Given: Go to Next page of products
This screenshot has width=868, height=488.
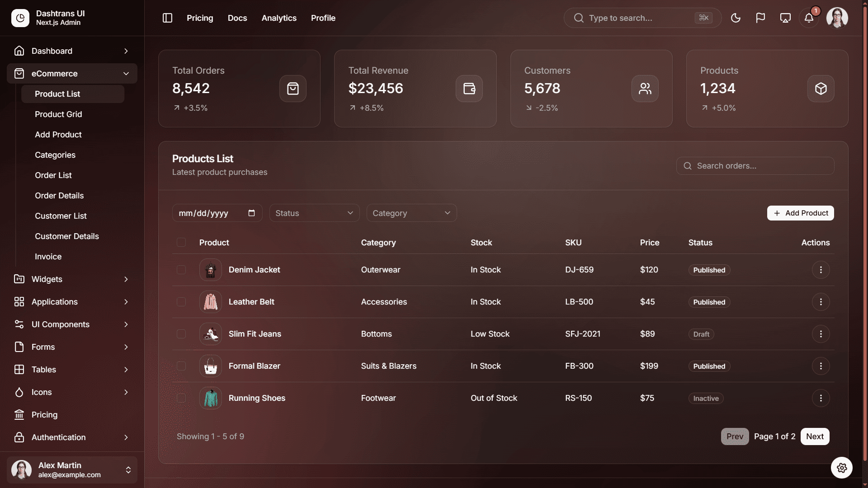Looking at the screenshot, I should tap(815, 436).
